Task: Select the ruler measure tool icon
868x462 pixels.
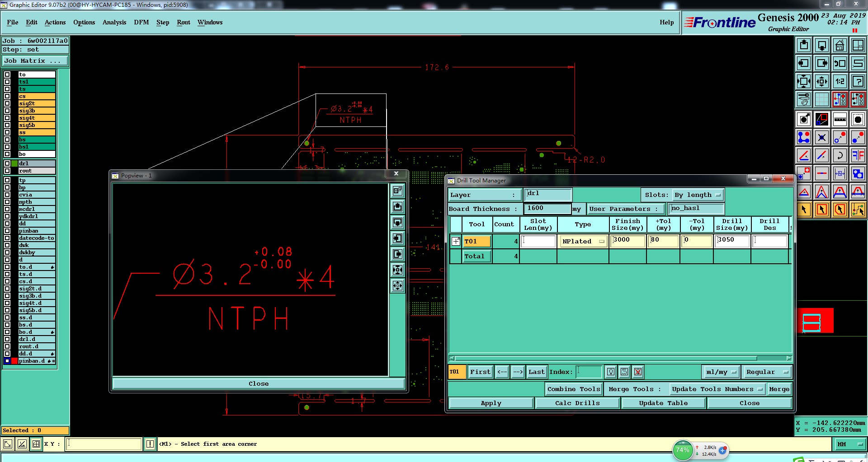Action: 840,119
